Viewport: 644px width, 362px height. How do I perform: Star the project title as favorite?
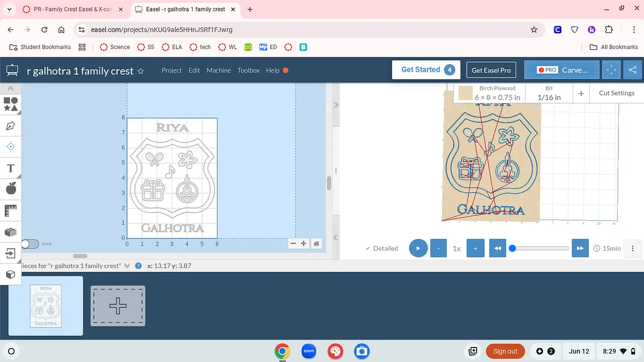point(141,71)
